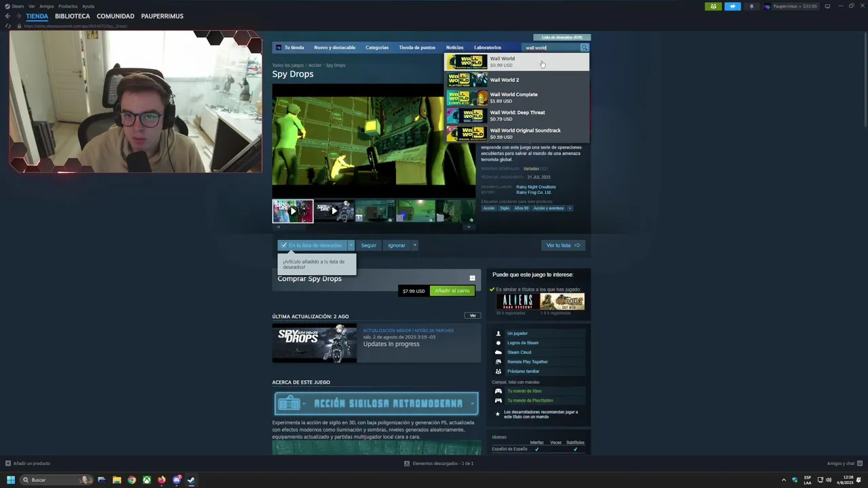Open the Windows Start button
Image resolution: width=868 pixels, height=488 pixels.
pyautogui.click(x=11, y=480)
